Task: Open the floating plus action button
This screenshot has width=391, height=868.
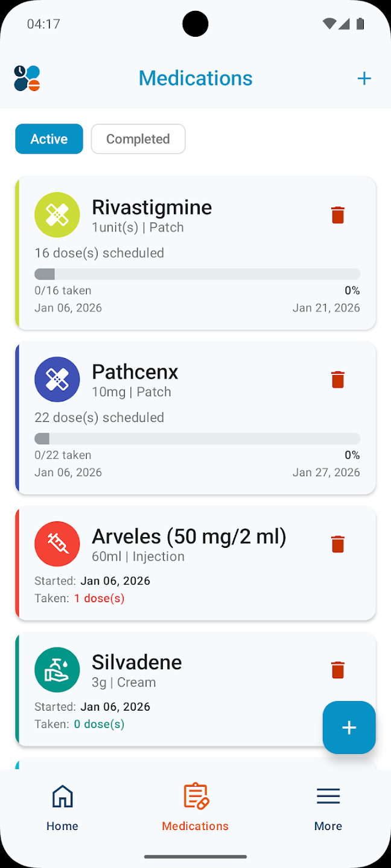Action: [349, 728]
